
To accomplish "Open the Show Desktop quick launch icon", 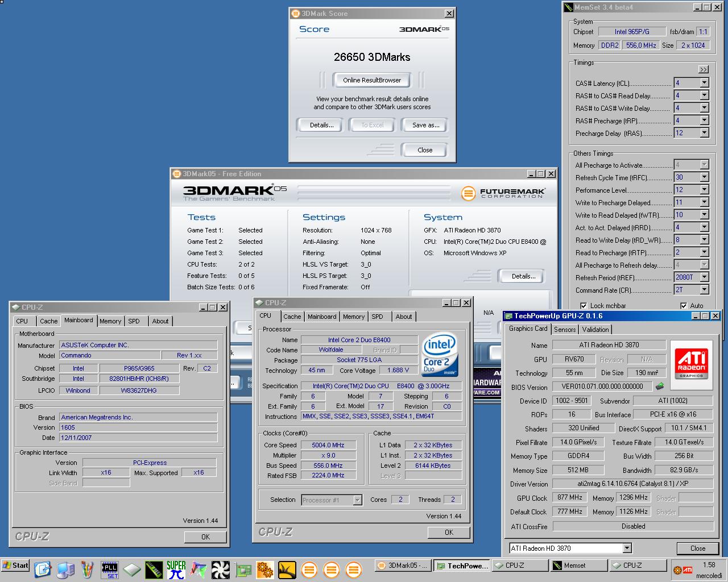I will click(43, 569).
